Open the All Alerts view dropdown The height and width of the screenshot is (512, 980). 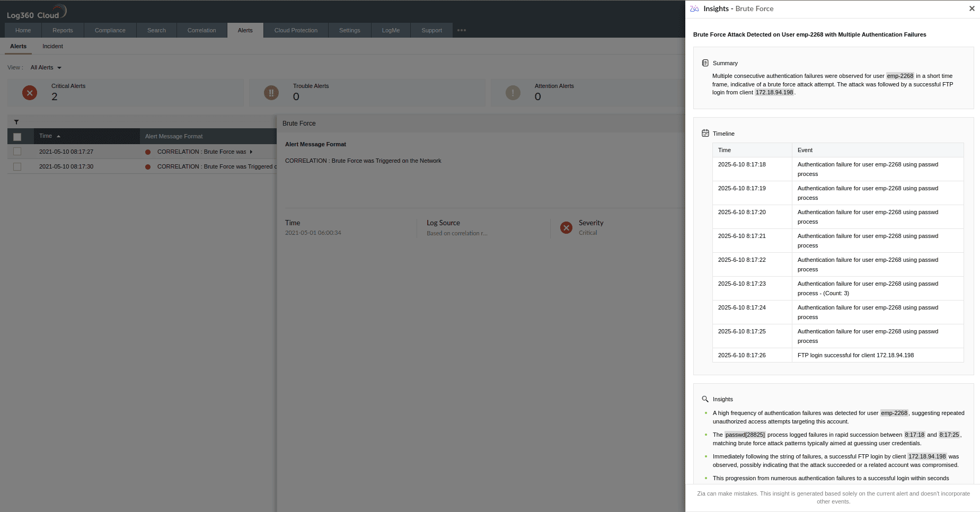[x=46, y=67]
